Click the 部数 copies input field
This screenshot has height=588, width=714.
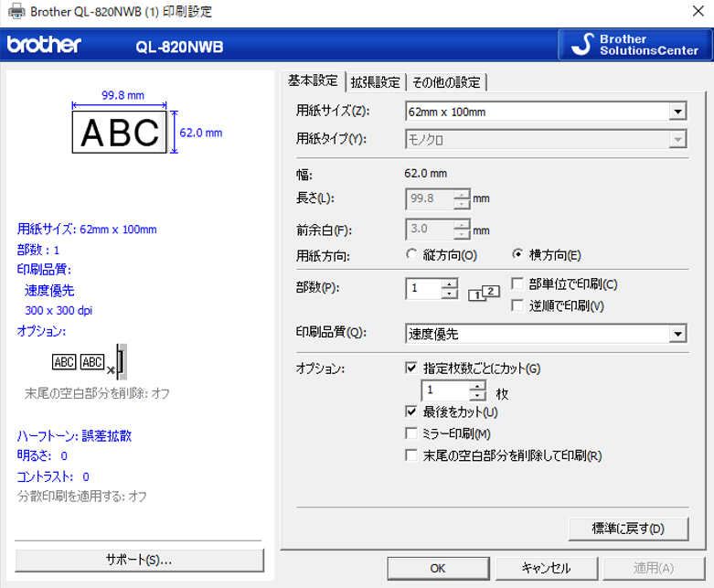tap(423, 288)
